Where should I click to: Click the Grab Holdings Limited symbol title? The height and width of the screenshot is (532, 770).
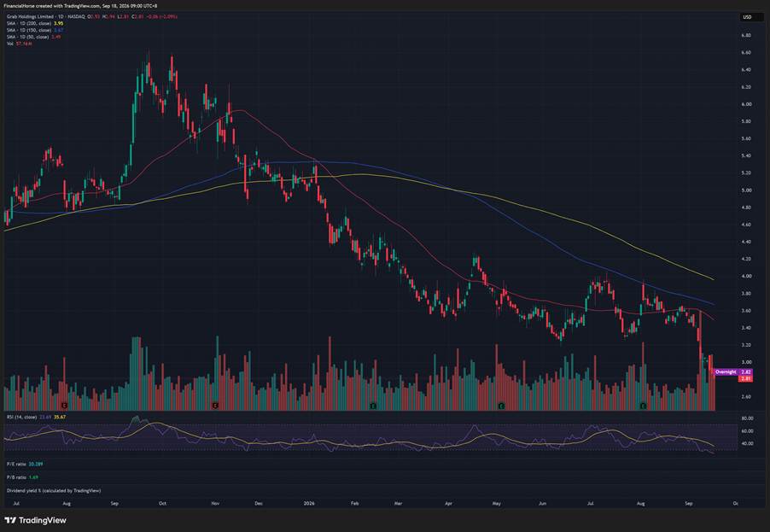[29, 17]
